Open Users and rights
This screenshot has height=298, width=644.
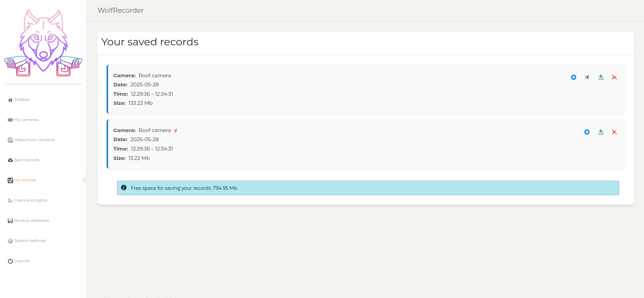pos(31,201)
